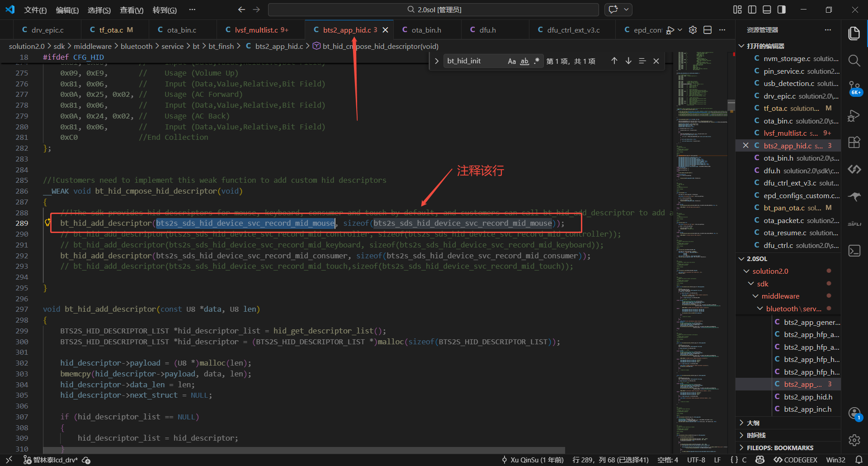Click the notifications bell in status bar
The width and height of the screenshot is (868, 466).
pyautogui.click(x=859, y=460)
